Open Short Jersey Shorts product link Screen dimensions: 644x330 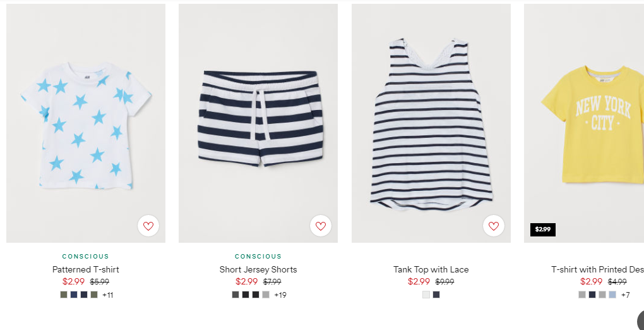pos(258,269)
